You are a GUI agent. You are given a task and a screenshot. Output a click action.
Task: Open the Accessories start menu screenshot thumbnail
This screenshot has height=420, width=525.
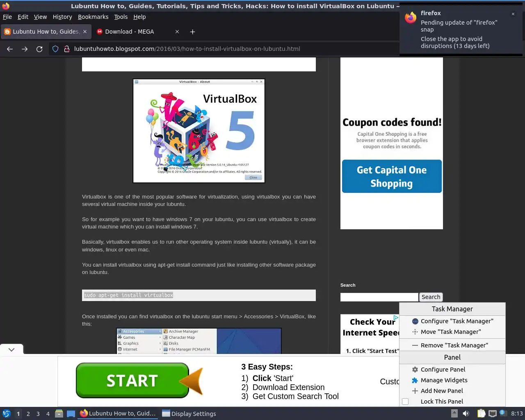[x=199, y=341]
